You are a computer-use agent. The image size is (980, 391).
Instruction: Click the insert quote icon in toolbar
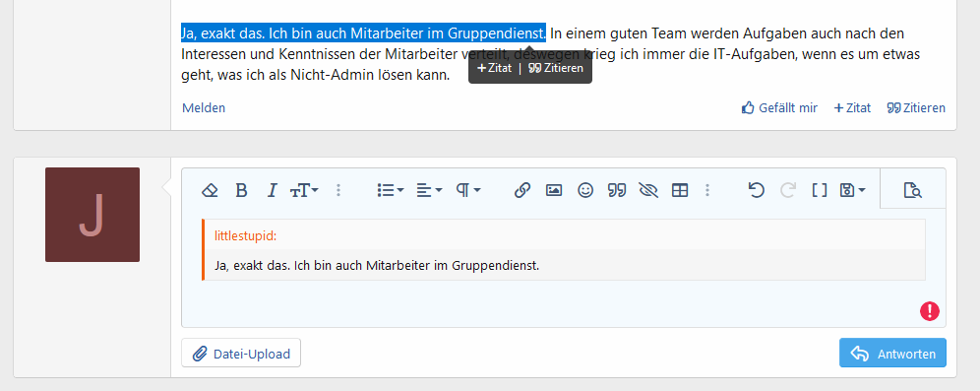click(617, 190)
